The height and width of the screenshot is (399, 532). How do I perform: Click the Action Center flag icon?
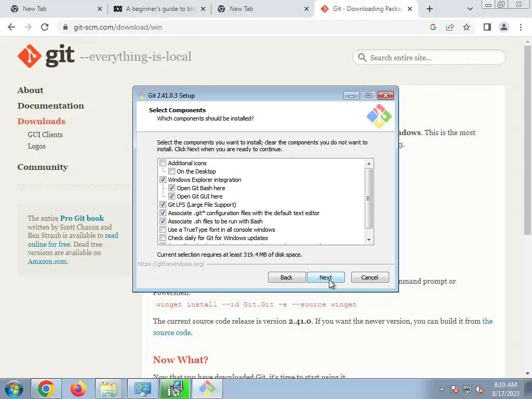click(455, 390)
